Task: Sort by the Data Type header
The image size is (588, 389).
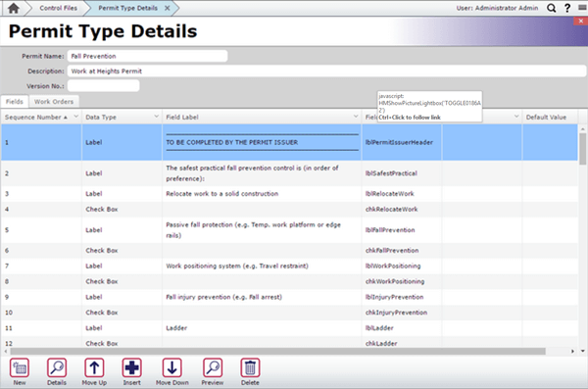Action: tap(101, 117)
